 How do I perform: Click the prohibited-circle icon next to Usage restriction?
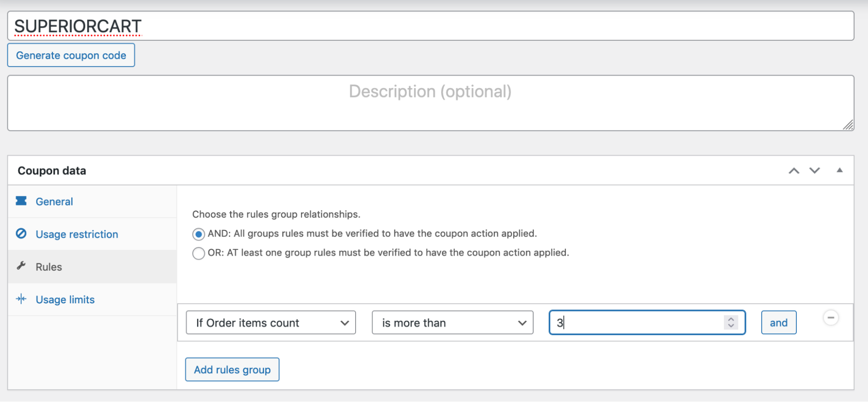[x=21, y=234]
